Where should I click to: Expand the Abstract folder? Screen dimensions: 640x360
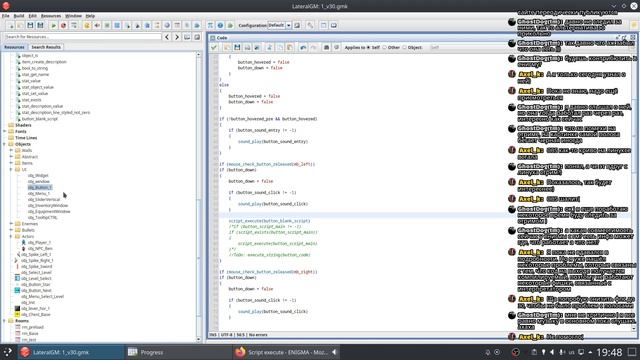[x=11, y=157]
